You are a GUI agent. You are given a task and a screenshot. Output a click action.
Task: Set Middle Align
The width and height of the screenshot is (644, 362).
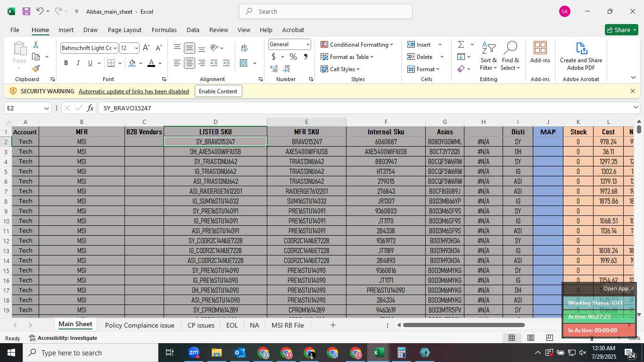tap(190, 48)
